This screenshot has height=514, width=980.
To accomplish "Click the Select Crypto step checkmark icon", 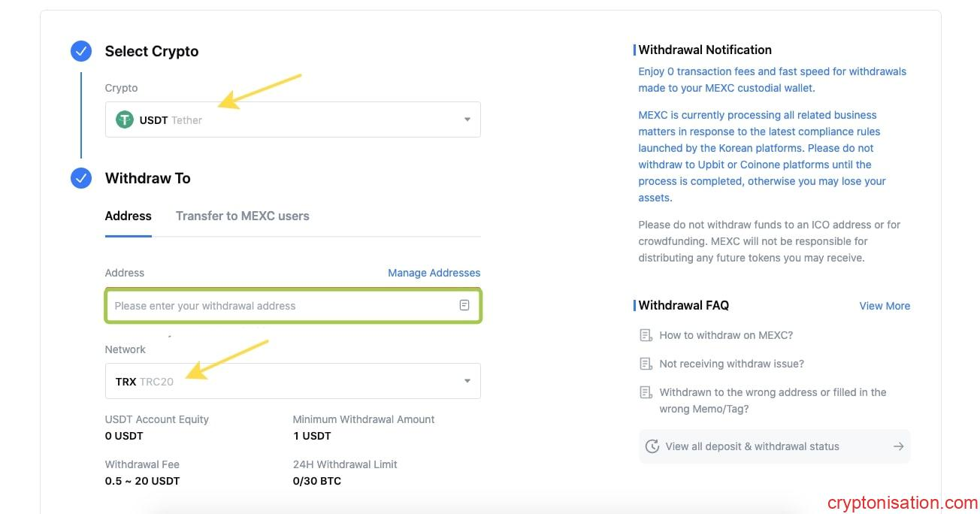I will tap(81, 51).
